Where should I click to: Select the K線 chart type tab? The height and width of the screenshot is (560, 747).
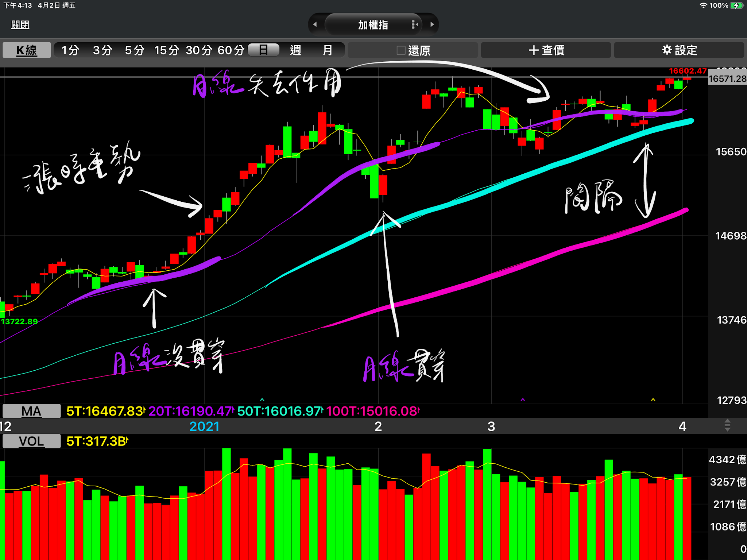pos(27,50)
